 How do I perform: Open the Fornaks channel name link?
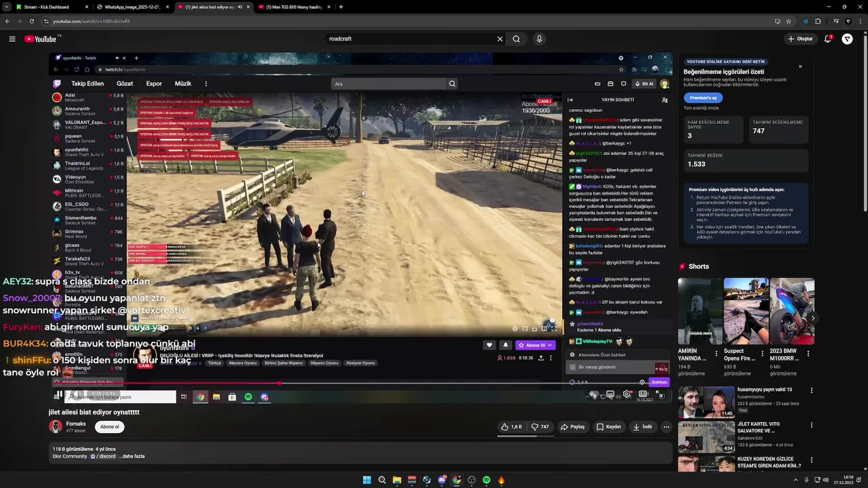76,424
